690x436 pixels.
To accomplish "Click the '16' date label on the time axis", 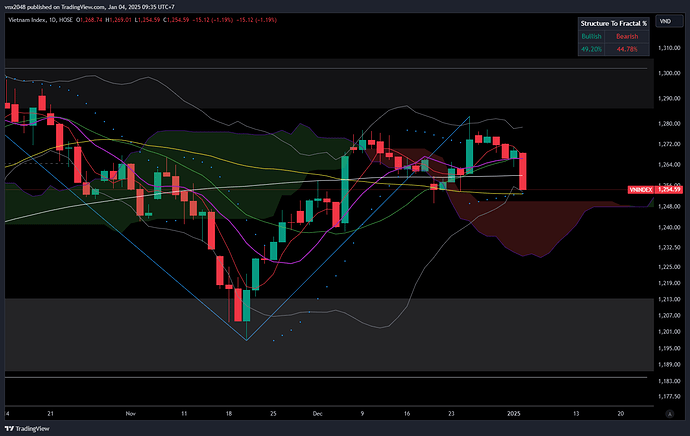I will click(x=407, y=414).
